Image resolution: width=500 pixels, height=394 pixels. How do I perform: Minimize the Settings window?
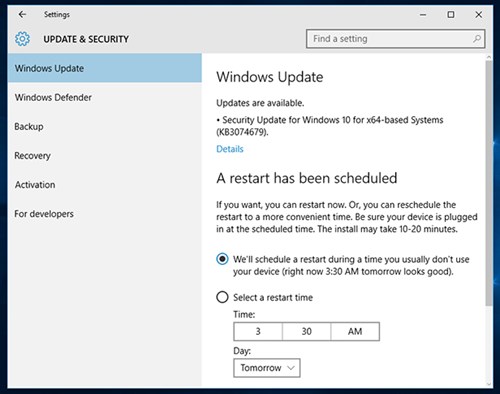[423, 15]
